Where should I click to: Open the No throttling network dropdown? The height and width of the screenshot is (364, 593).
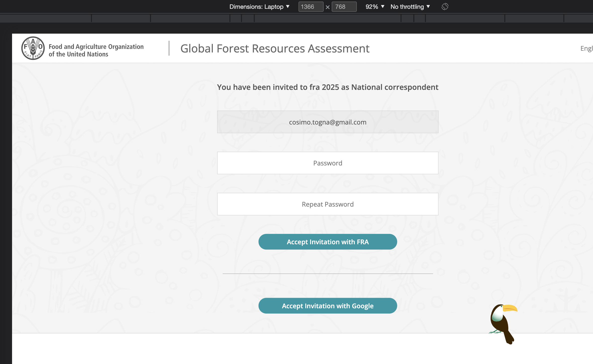410,7
